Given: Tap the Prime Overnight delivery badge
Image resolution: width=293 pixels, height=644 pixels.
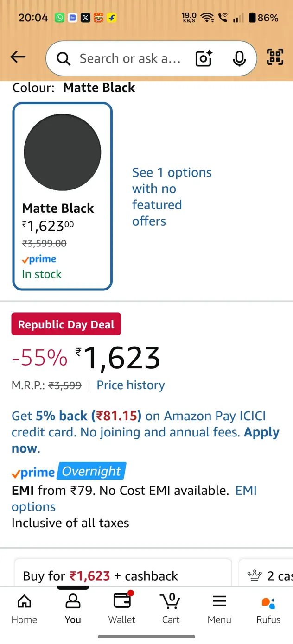Looking at the screenshot, I should click(x=91, y=471).
